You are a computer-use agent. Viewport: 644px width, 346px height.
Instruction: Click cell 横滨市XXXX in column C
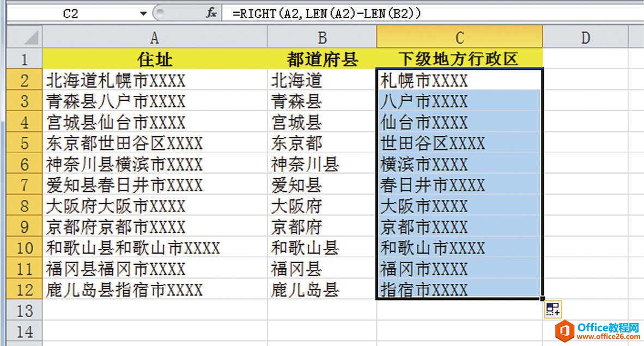460,163
